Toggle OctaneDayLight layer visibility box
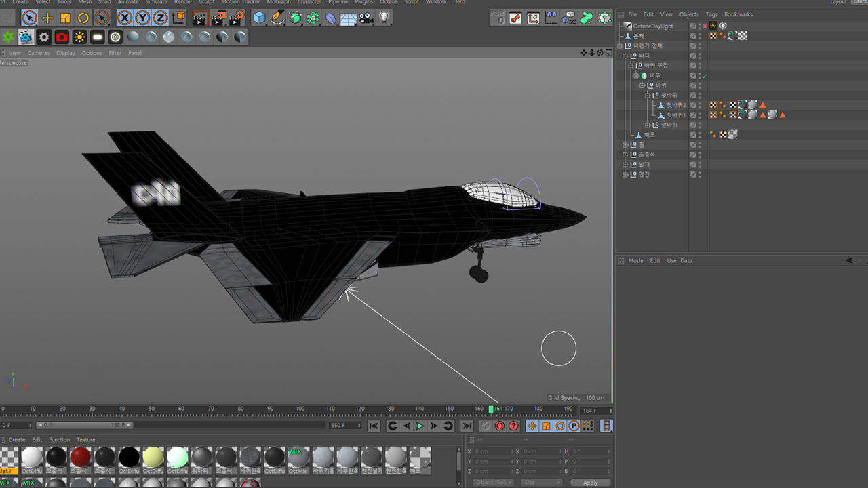 693,26
